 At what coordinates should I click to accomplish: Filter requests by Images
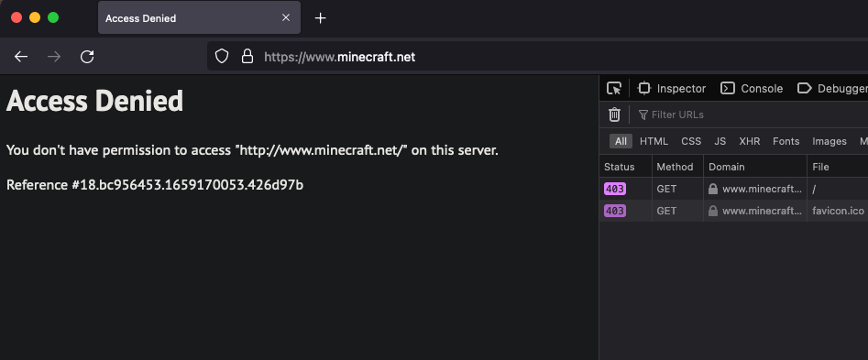pos(830,142)
